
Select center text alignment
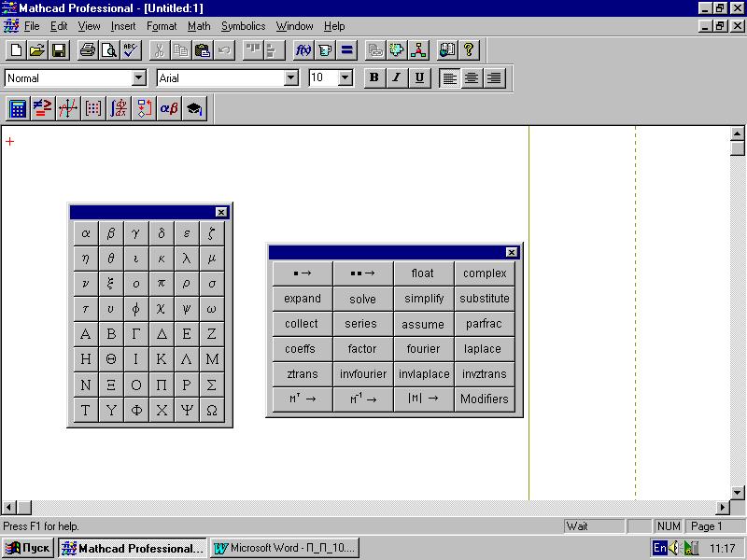point(472,78)
